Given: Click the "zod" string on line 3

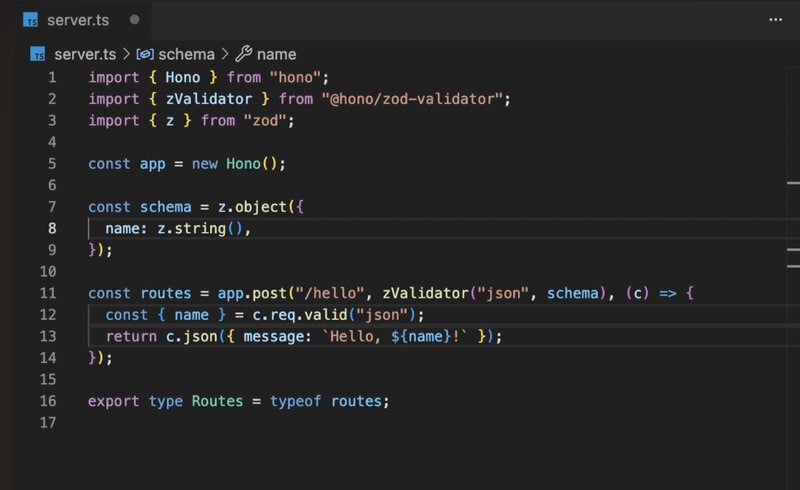Looking at the screenshot, I should click(265, 120).
